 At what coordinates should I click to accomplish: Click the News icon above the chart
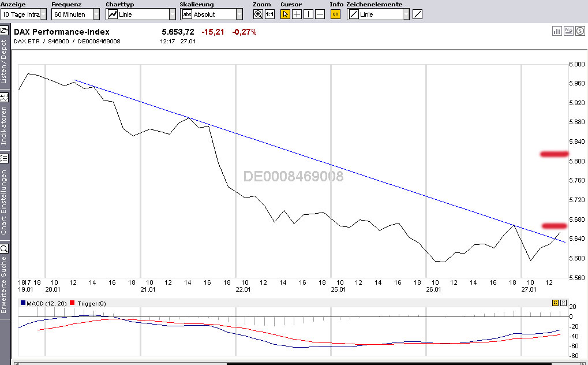pos(568,31)
